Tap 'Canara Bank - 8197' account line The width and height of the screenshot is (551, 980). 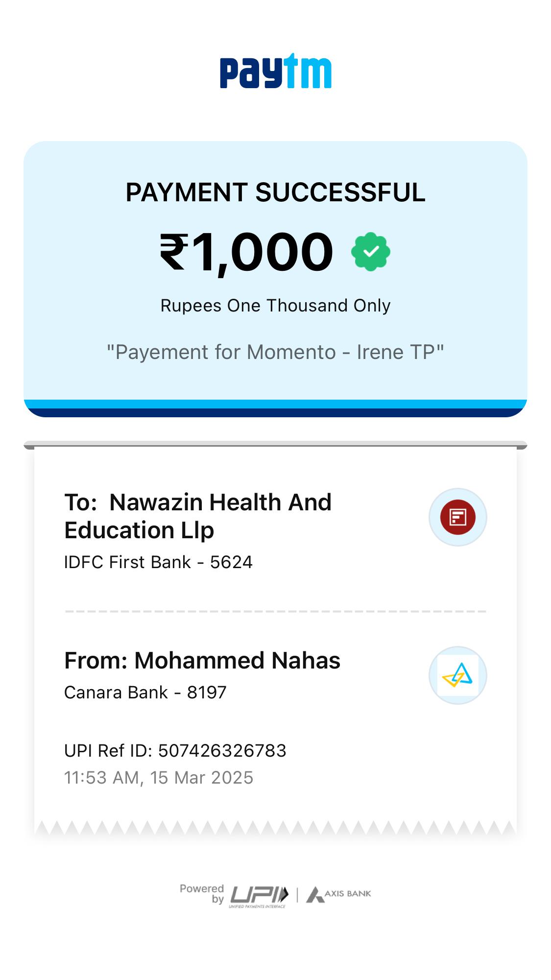point(145,693)
